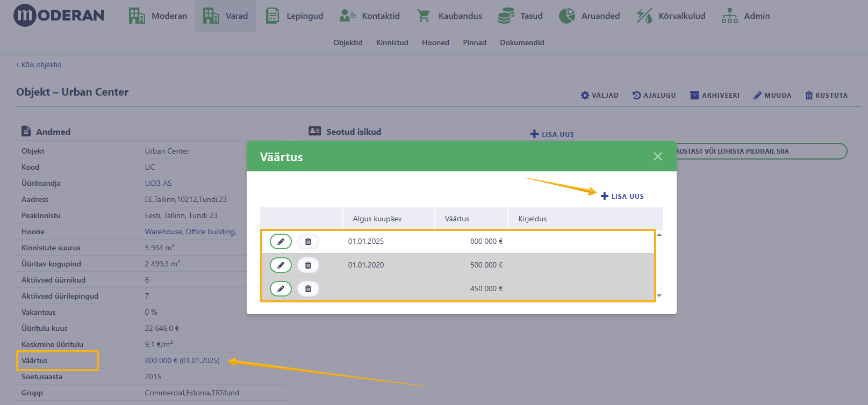This screenshot has width=868, height=405.
Task: Click the Kõrvalkulud lightning icon
Action: 644,16
